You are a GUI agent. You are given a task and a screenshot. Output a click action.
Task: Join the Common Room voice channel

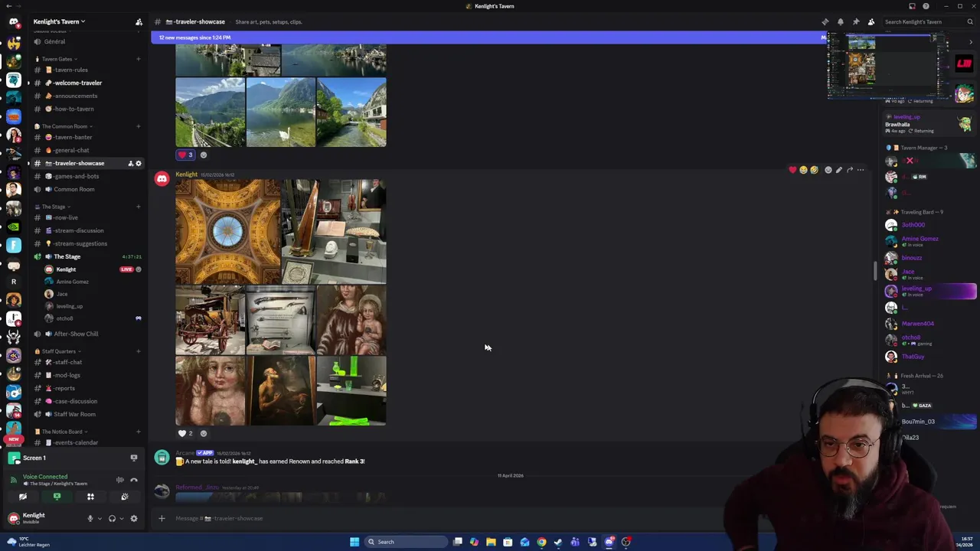(x=87, y=189)
